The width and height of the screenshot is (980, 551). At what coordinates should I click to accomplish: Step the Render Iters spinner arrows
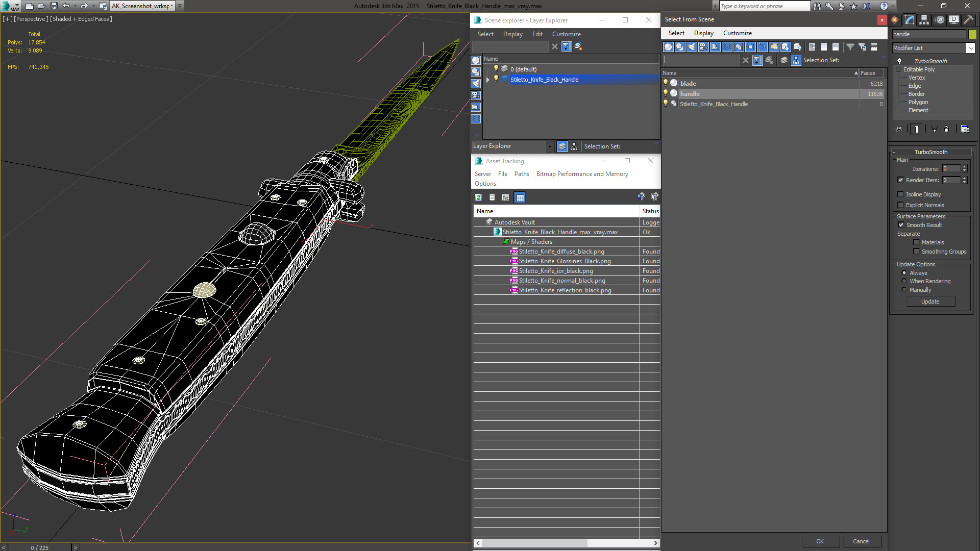click(964, 180)
